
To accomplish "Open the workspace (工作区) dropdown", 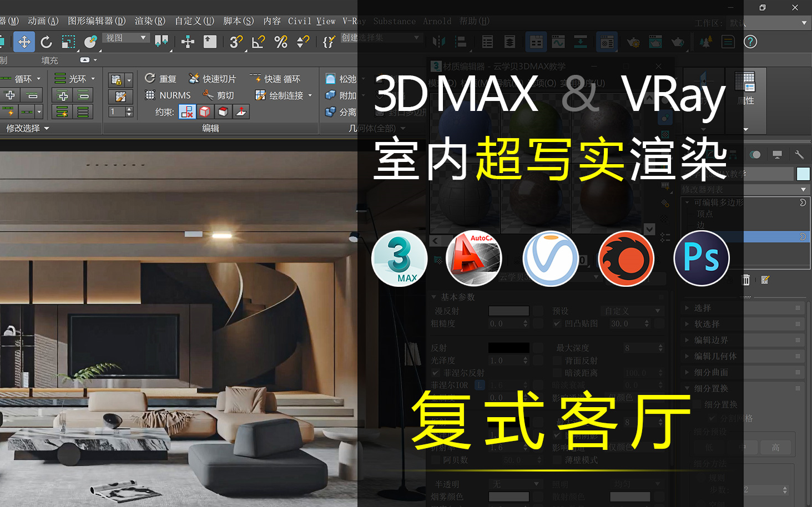I will [769, 23].
